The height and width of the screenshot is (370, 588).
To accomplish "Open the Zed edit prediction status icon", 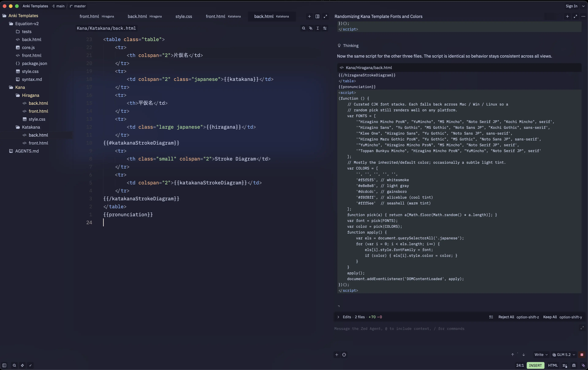I will click(565, 365).
